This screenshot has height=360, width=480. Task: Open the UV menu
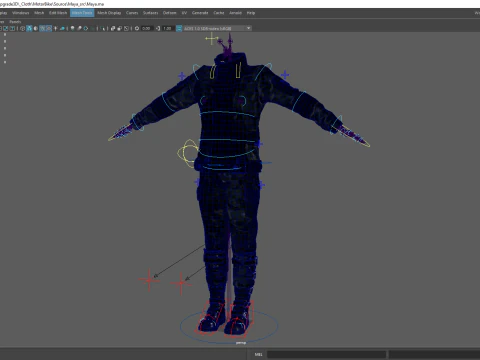184,13
